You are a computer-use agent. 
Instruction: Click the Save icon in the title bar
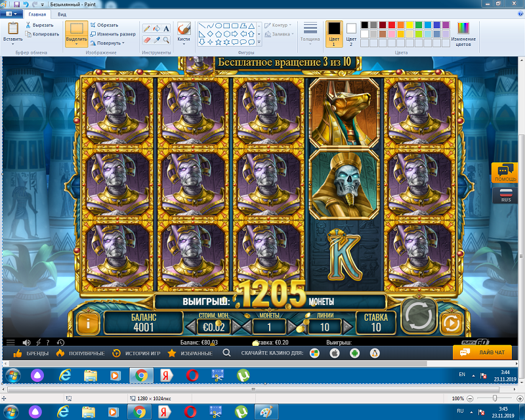pyautogui.click(x=17, y=5)
